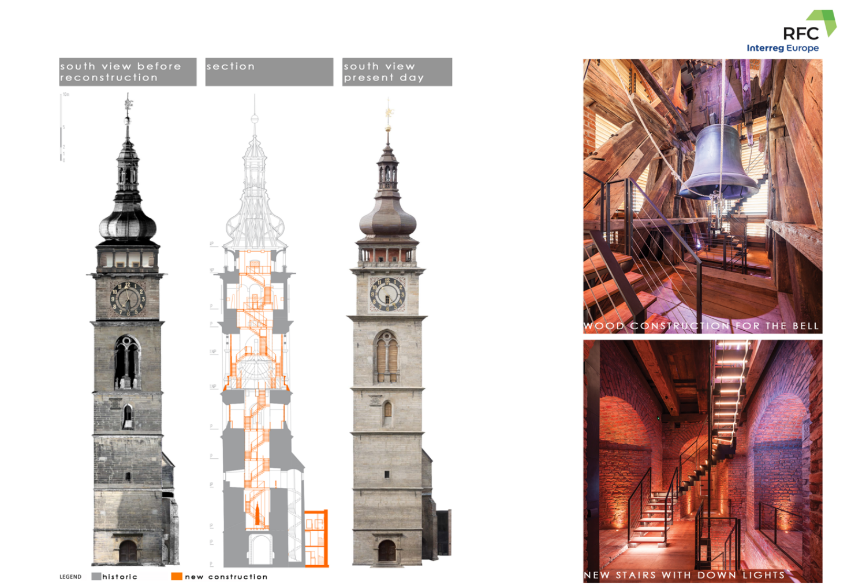Click the orange annex beside the section base

coord(315,536)
